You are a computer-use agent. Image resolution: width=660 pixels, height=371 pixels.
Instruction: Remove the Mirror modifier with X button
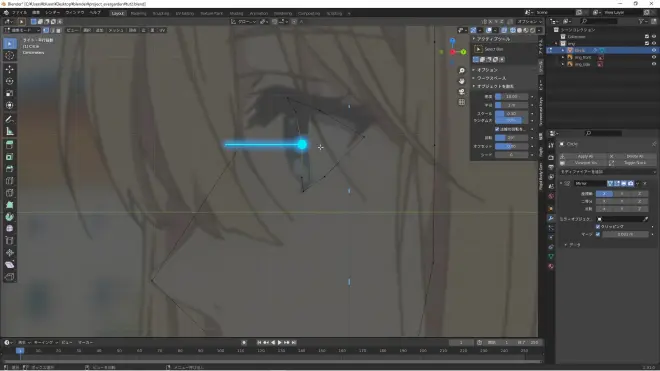(x=645, y=184)
